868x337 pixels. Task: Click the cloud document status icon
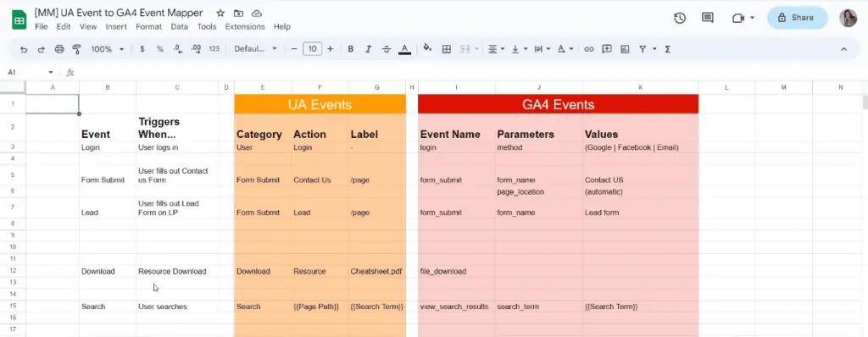point(256,13)
